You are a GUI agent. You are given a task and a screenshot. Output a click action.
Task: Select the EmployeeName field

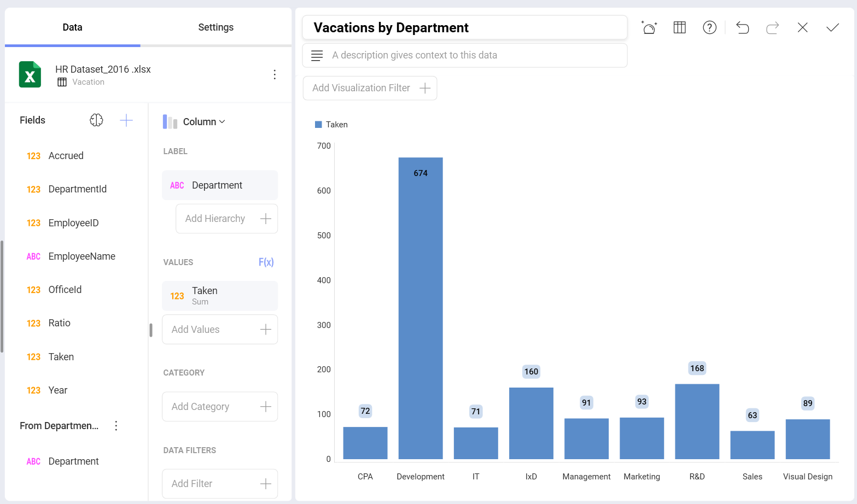71,256
